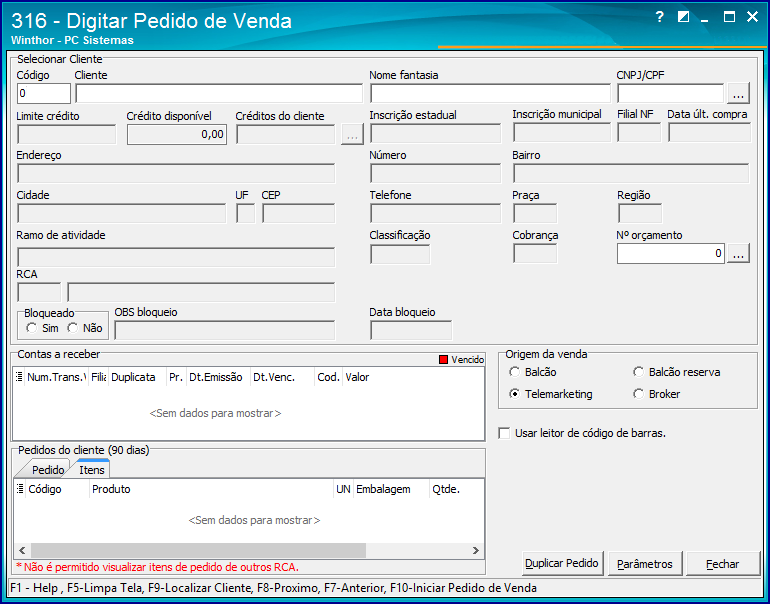Screen dimensions: 770x604
Task: Select Telemarketing sale origin
Action: tap(514, 394)
